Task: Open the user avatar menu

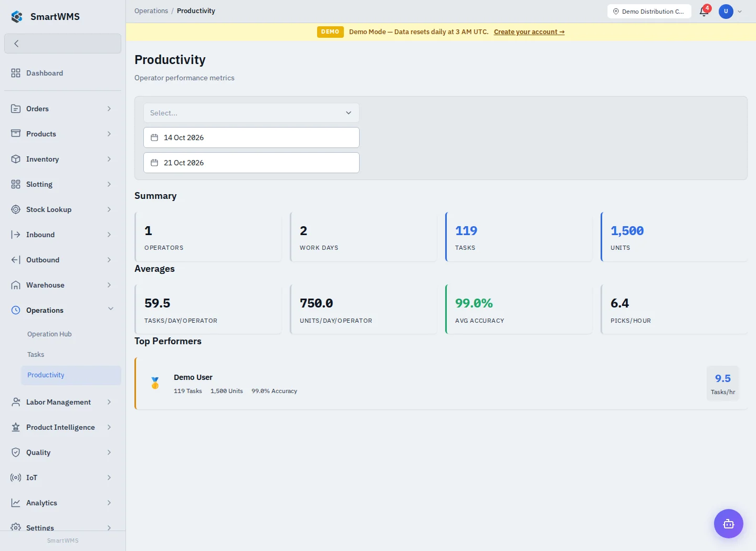Action: pos(726,12)
